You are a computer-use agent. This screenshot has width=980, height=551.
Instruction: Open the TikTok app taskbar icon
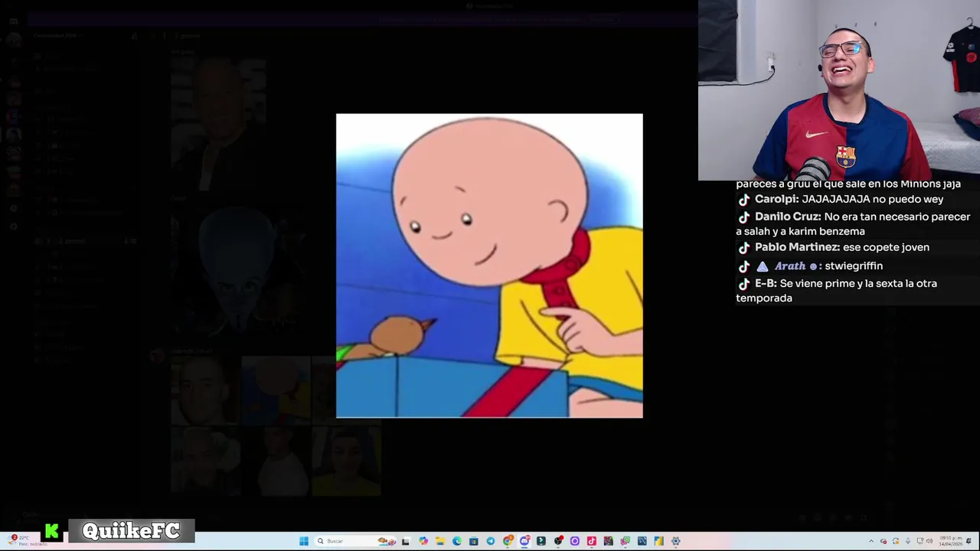coord(592,541)
